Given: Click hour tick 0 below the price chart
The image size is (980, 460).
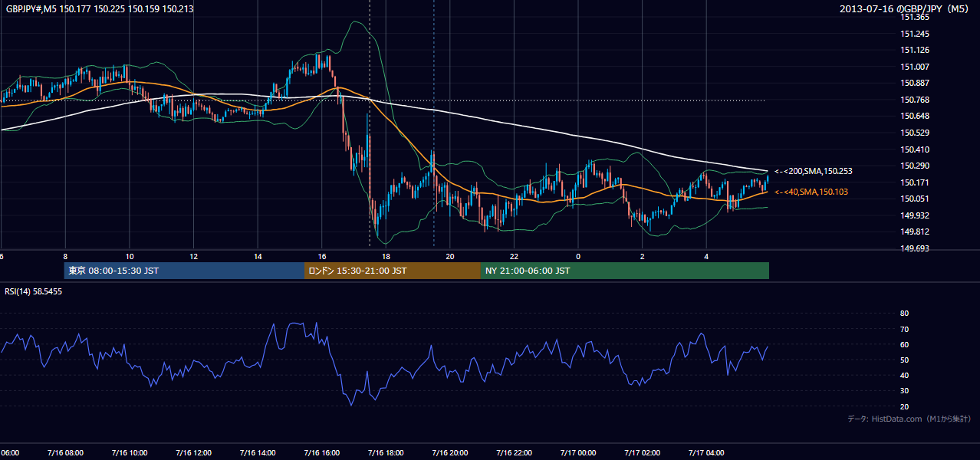Looking at the screenshot, I should pyautogui.click(x=578, y=256).
